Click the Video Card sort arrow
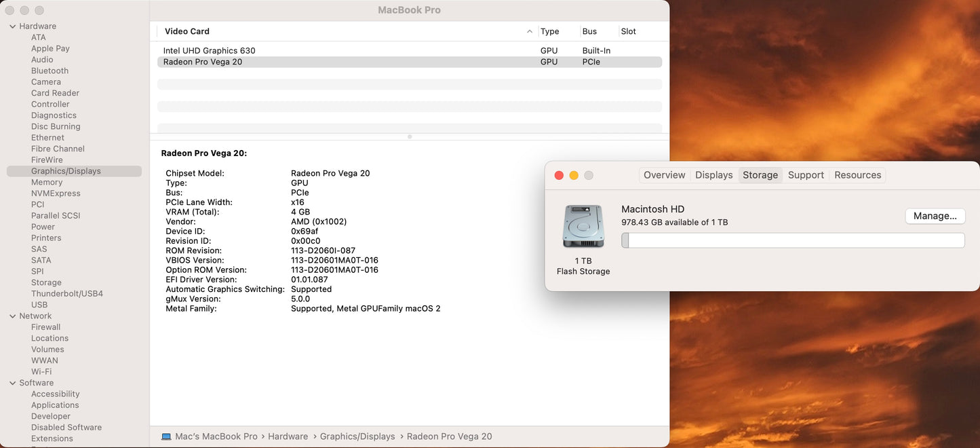The width and height of the screenshot is (980, 448). (x=529, y=32)
